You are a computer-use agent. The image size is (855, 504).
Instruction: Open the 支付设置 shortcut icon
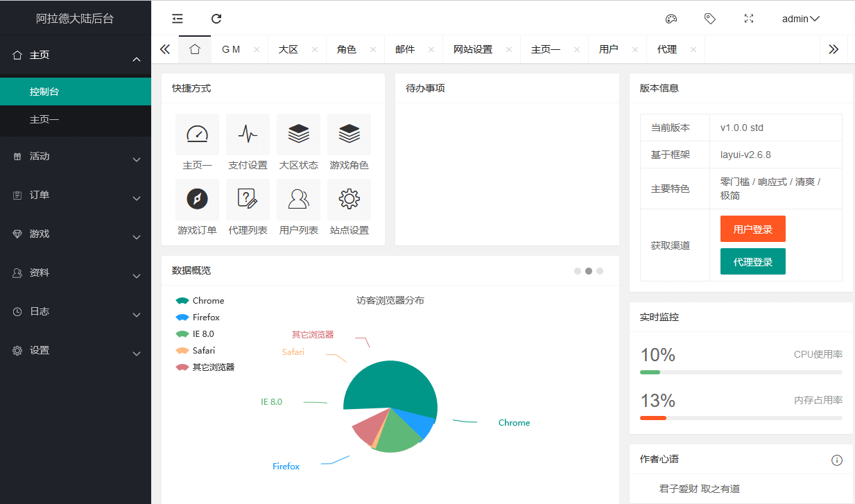point(248,134)
